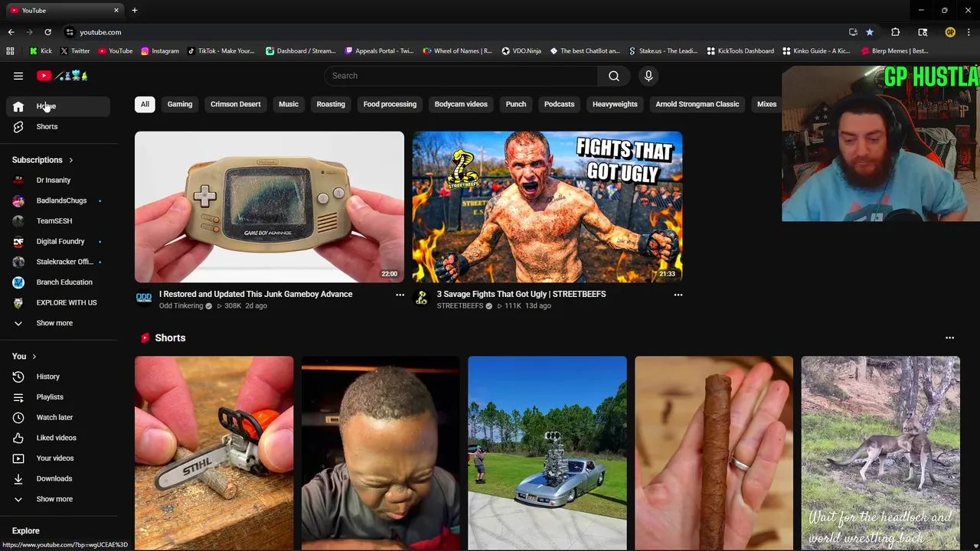The height and width of the screenshot is (551, 980).
Task: Close the YouTube tab
Action: pos(116,10)
